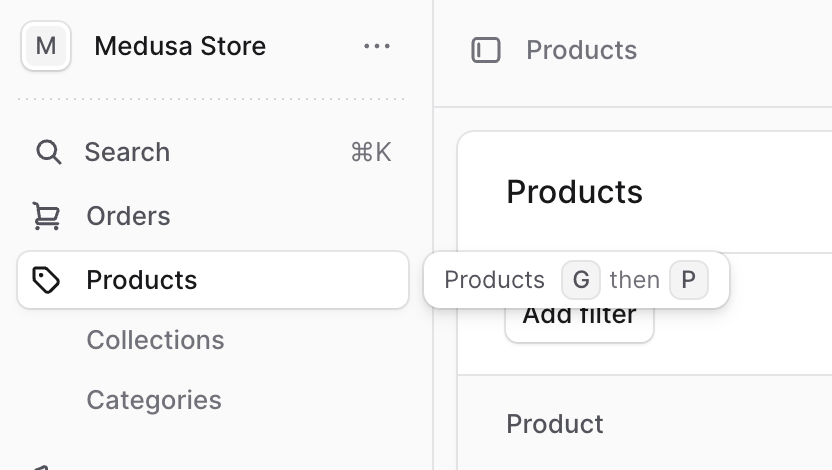Image resolution: width=832 pixels, height=470 pixels.
Task: Navigate to Categories under Products
Action: point(154,400)
